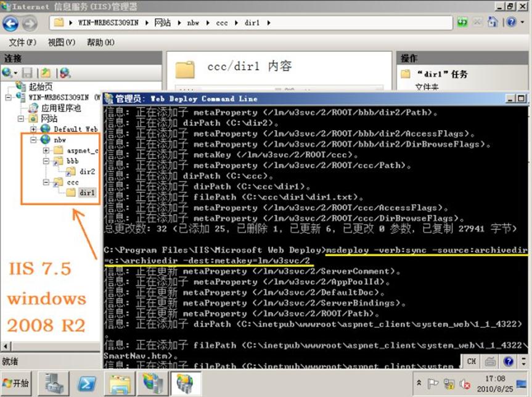The width and height of the screenshot is (532, 397).
Task: Click the "dir1" 任务 heading in the actions pane
Action: pos(442,74)
